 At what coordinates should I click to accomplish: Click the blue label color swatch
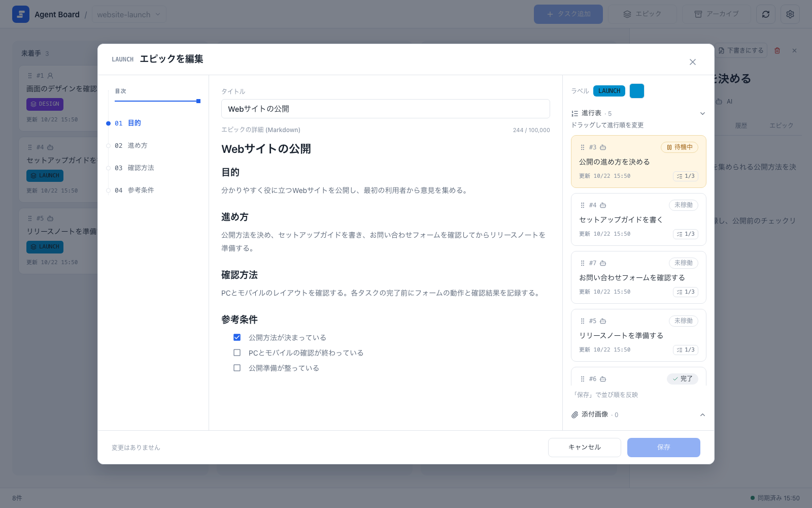pyautogui.click(x=637, y=91)
